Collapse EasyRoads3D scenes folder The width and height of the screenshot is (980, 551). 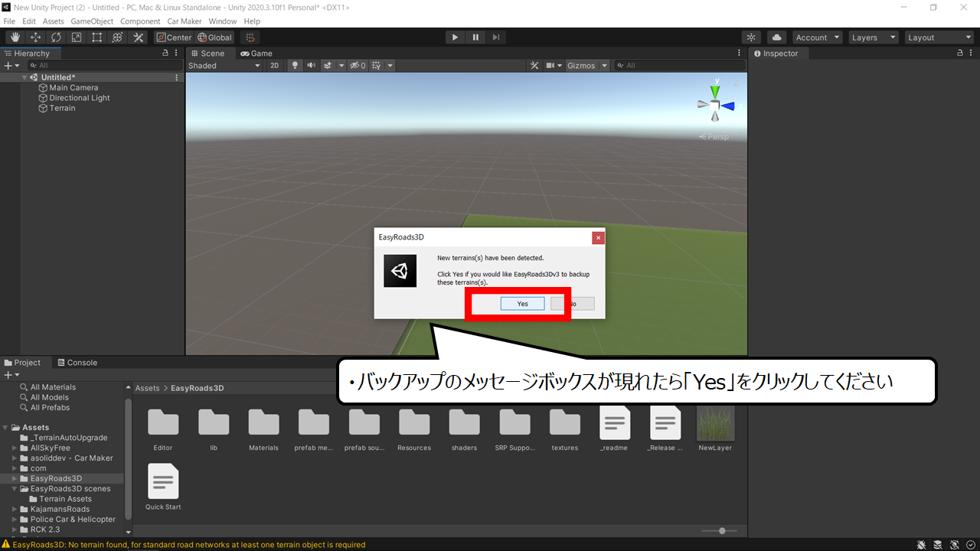(x=15, y=488)
